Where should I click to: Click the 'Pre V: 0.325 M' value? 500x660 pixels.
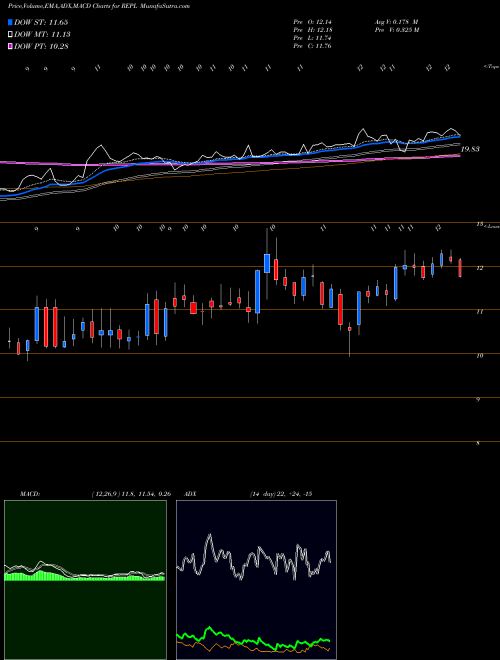(396, 30)
